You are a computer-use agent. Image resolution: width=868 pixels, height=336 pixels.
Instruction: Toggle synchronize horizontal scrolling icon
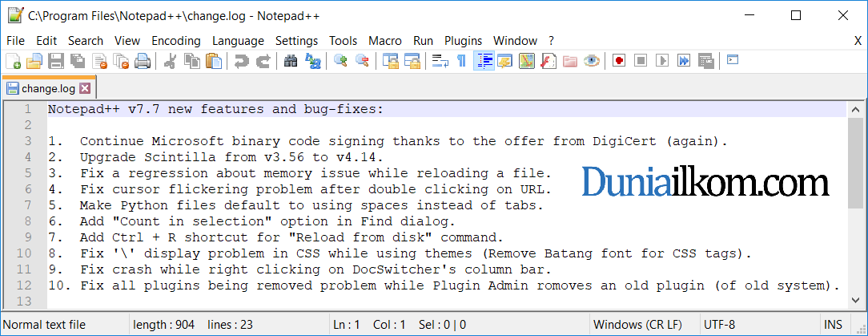coord(412,60)
